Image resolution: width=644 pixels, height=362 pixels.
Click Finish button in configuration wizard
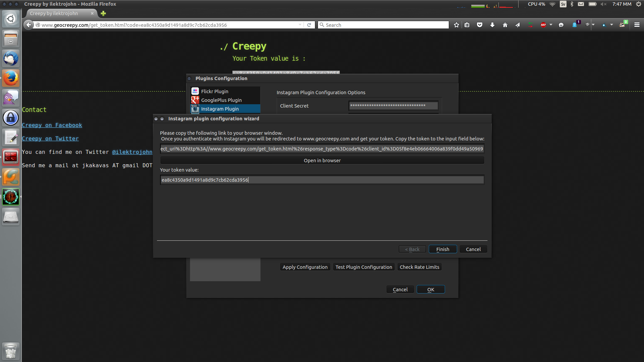(442, 249)
